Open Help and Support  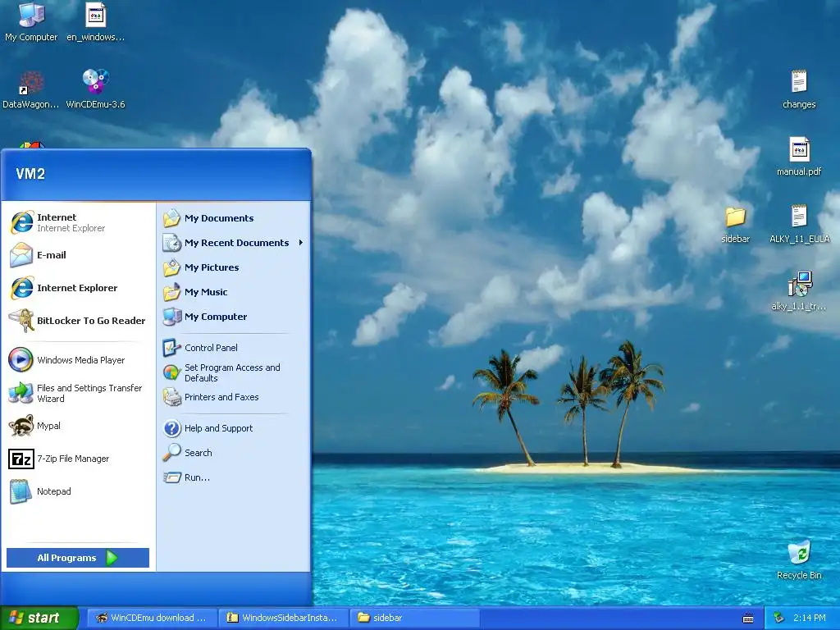[x=233, y=428]
